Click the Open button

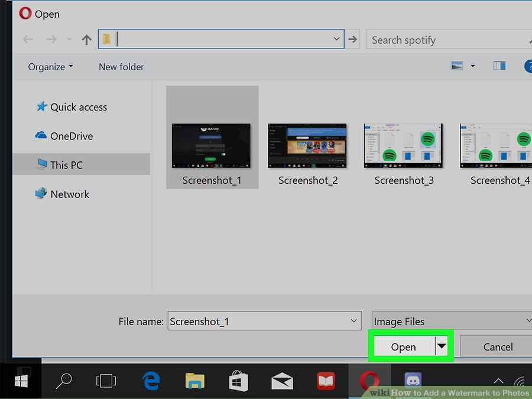(x=404, y=346)
